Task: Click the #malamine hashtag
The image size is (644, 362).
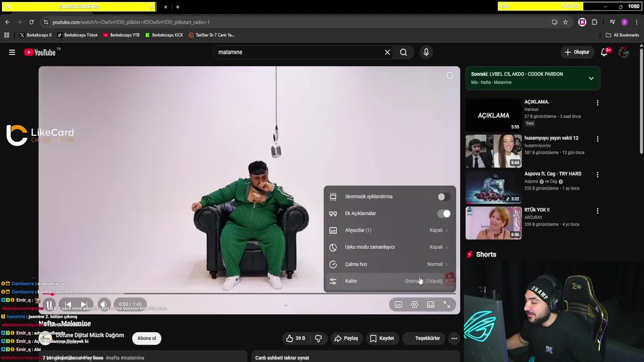Action: (132, 358)
